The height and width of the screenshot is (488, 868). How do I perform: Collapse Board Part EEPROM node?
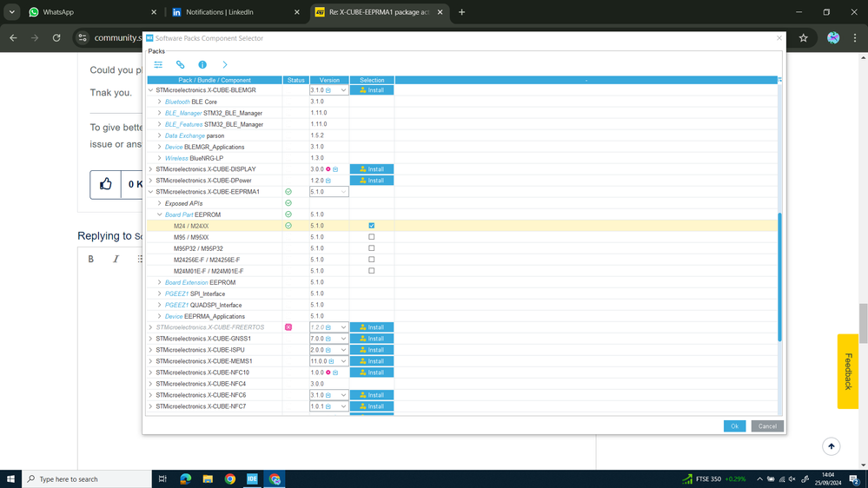pos(159,214)
